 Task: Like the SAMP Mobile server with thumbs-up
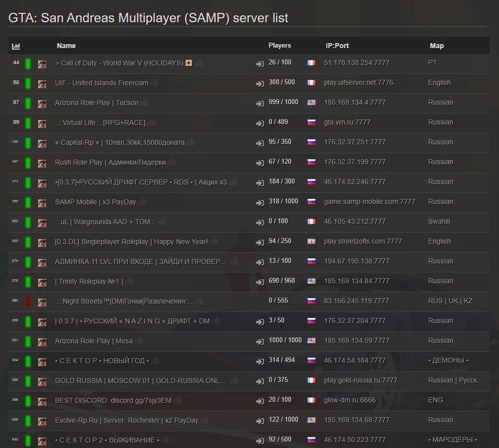[143, 201]
